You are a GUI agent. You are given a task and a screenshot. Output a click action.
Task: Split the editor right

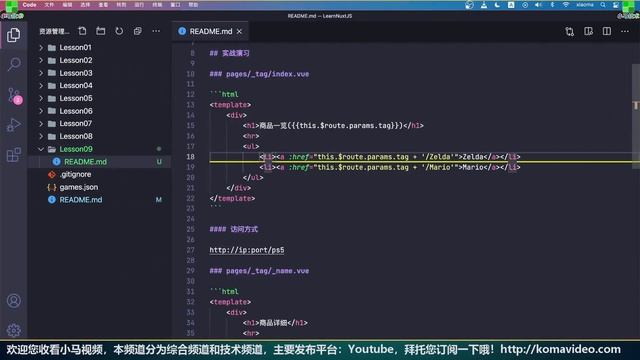point(607,31)
